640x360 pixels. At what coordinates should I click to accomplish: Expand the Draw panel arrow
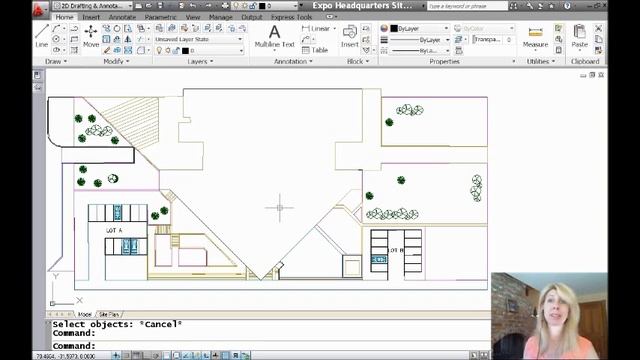tap(65, 61)
